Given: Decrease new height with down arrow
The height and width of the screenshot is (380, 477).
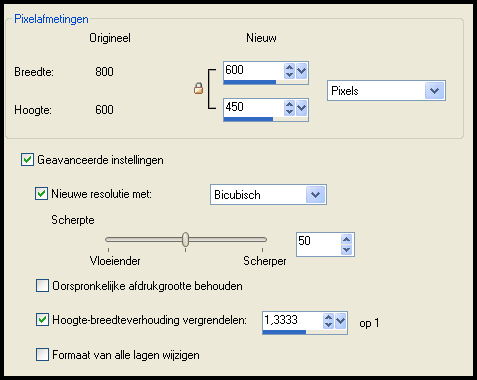Looking at the screenshot, I should [x=289, y=112].
